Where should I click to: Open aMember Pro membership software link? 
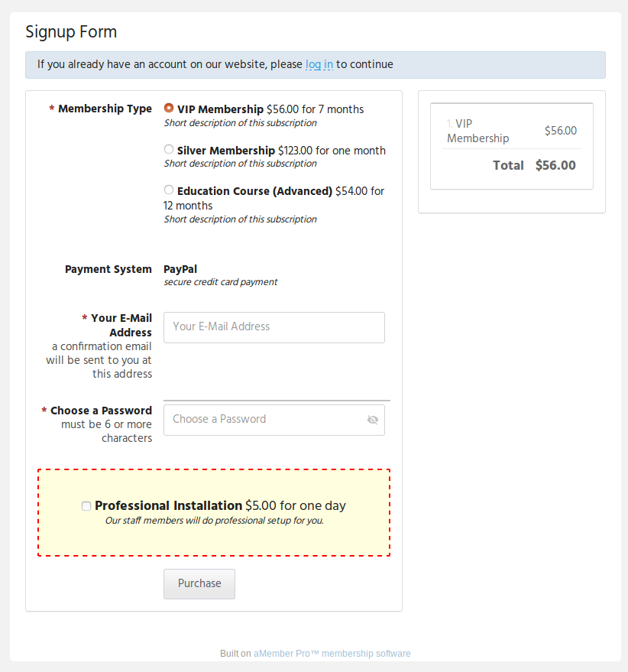tap(332, 653)
